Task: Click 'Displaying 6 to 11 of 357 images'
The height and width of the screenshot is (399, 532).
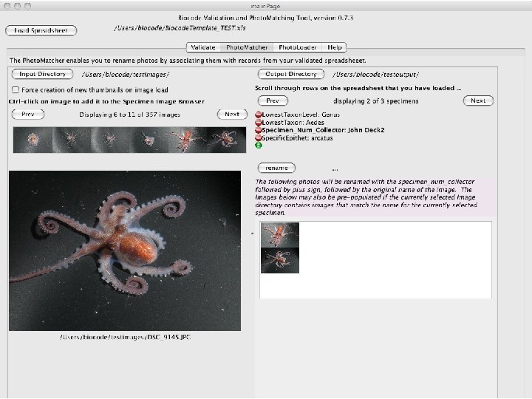Action: click(129, 115)
